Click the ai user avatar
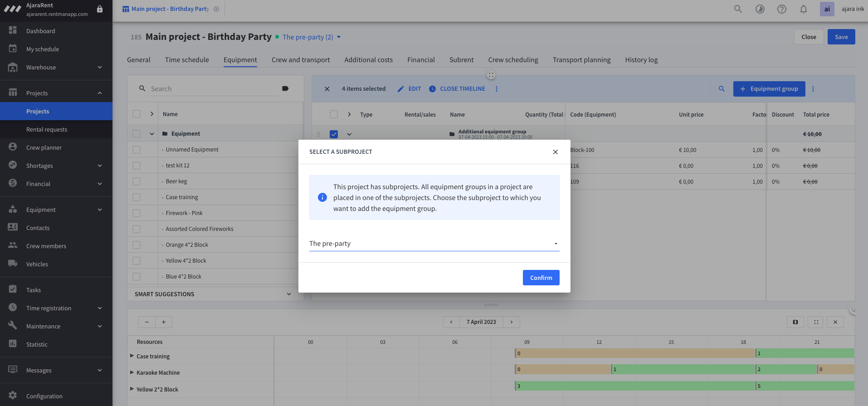This screenshot has height=406, width=868. (827, 9)
